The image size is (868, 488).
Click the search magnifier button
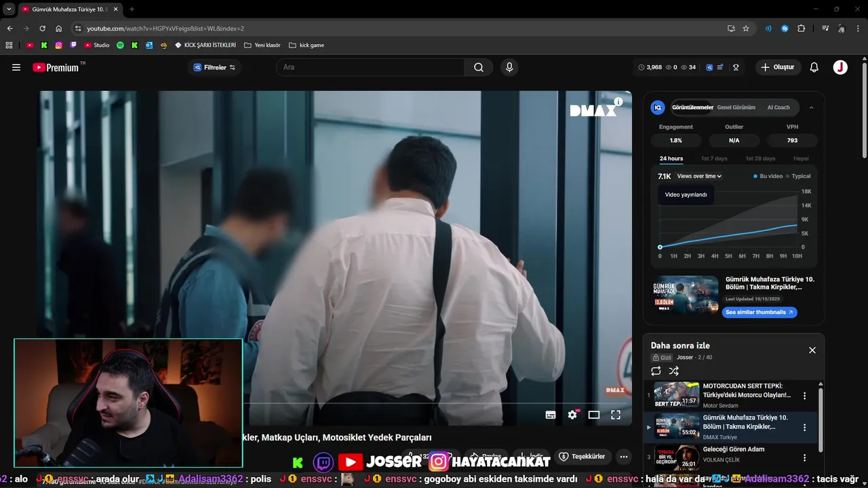point(479,67)
